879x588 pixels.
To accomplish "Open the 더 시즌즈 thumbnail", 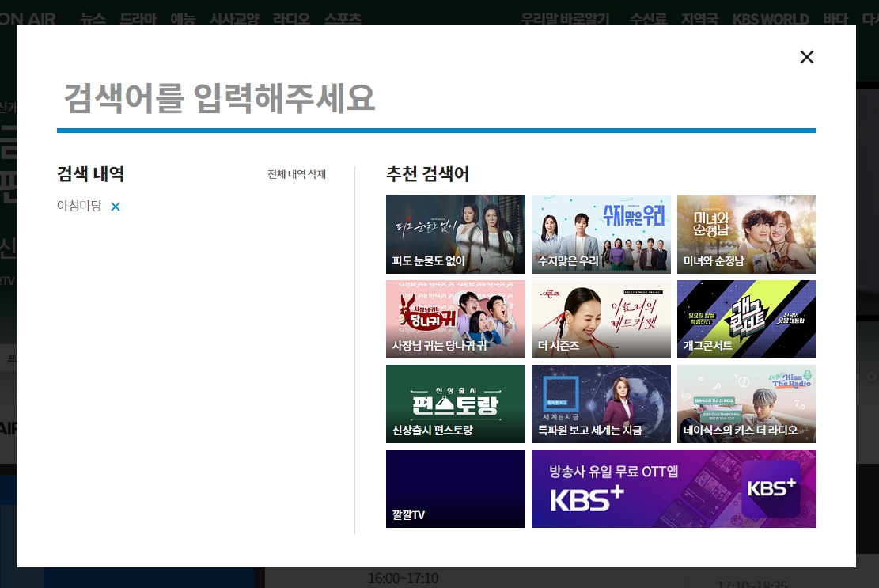I will pos(601,319).
